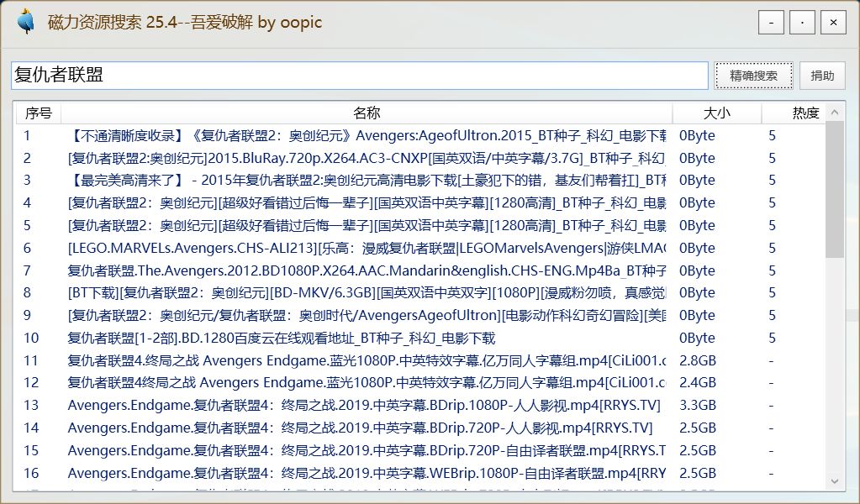Select row 3 【最完美高清来了】 result
Screen dimensions: 860x504
(367, 180)
